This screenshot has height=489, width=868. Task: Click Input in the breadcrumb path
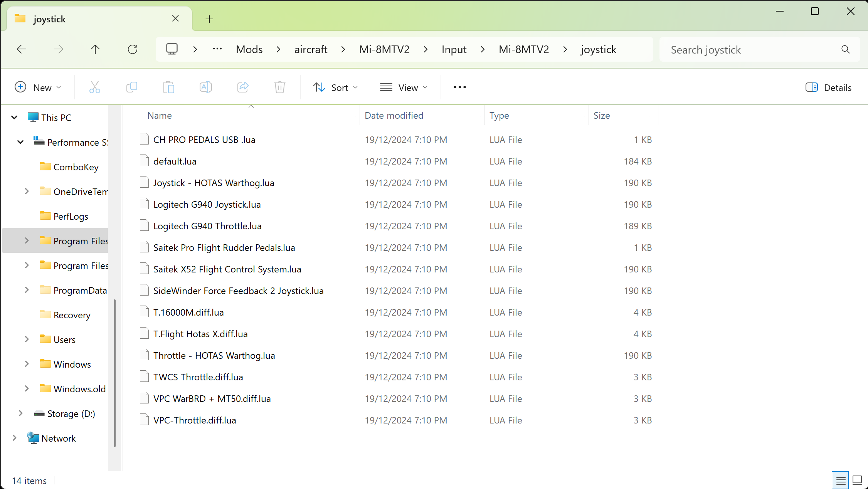tap(454, 49)
